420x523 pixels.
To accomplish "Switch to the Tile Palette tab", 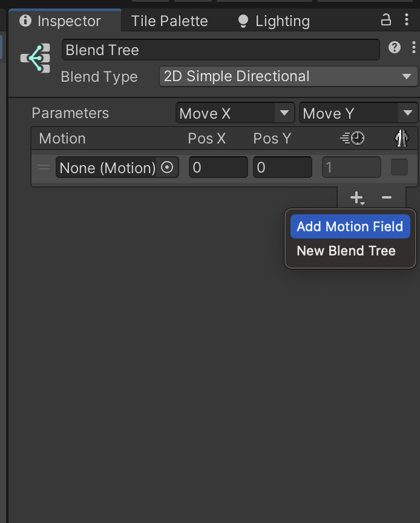I will click(x=169, y=21).
